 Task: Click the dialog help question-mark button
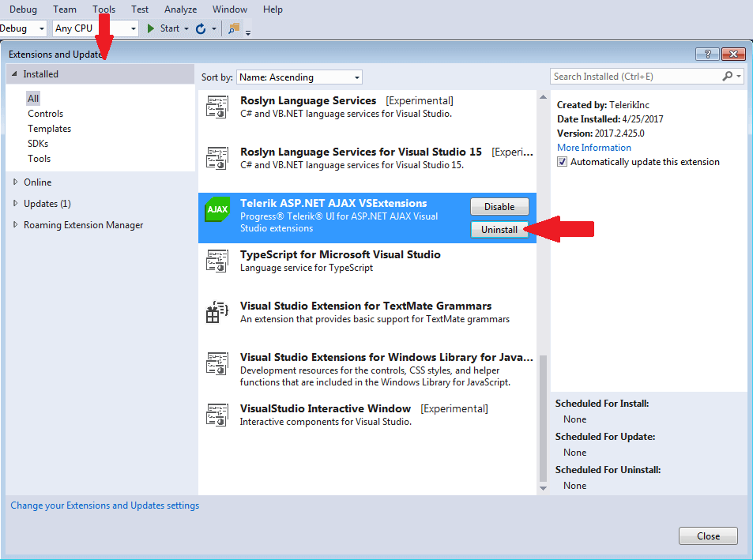click(707, 54)
